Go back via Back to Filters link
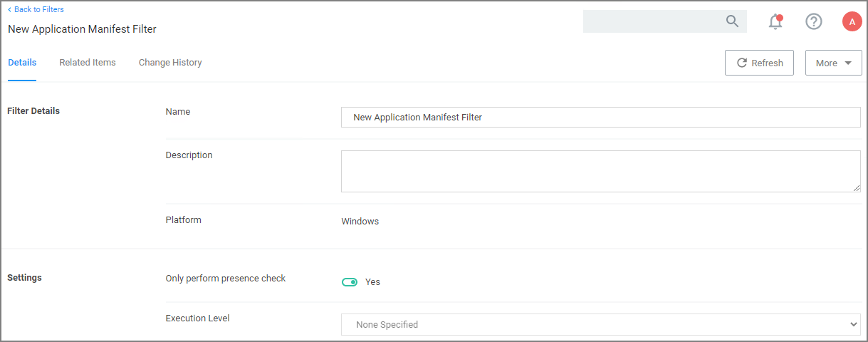Viewport: 868px width, 342px height. (38, 9)
